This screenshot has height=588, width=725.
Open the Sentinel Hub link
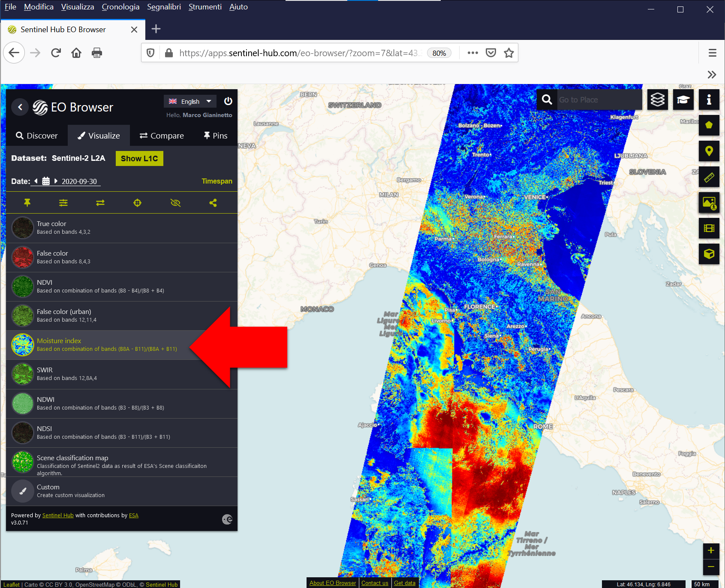pos(58,516)
